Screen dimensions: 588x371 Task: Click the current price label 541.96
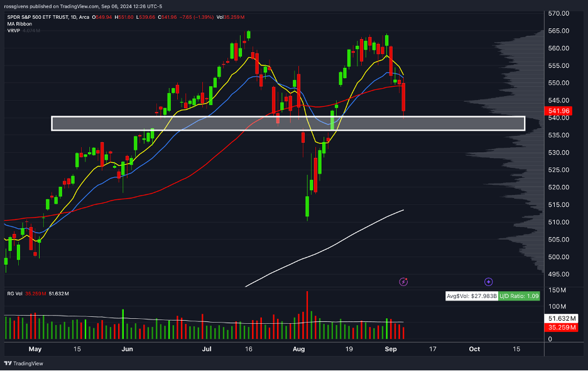(558, 111)
